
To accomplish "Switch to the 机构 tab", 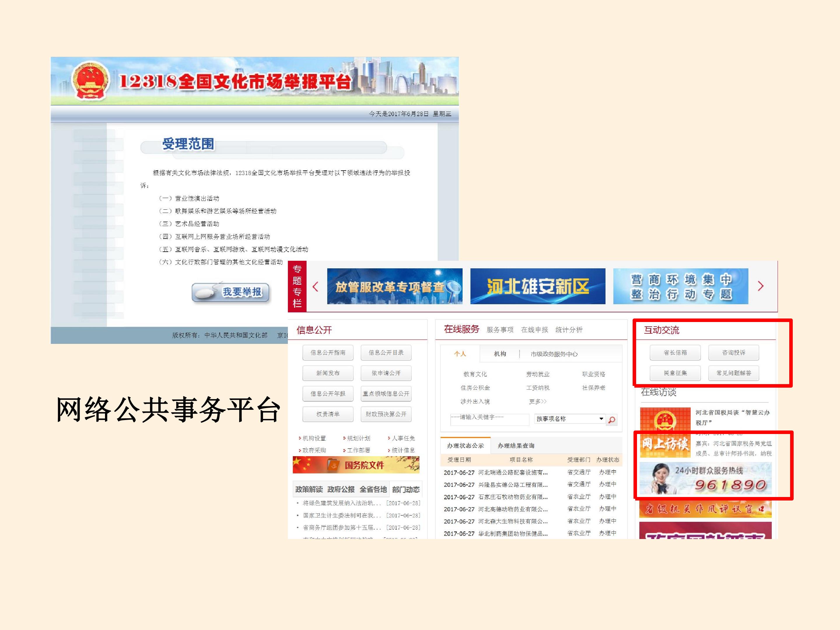I will point(500,353).
